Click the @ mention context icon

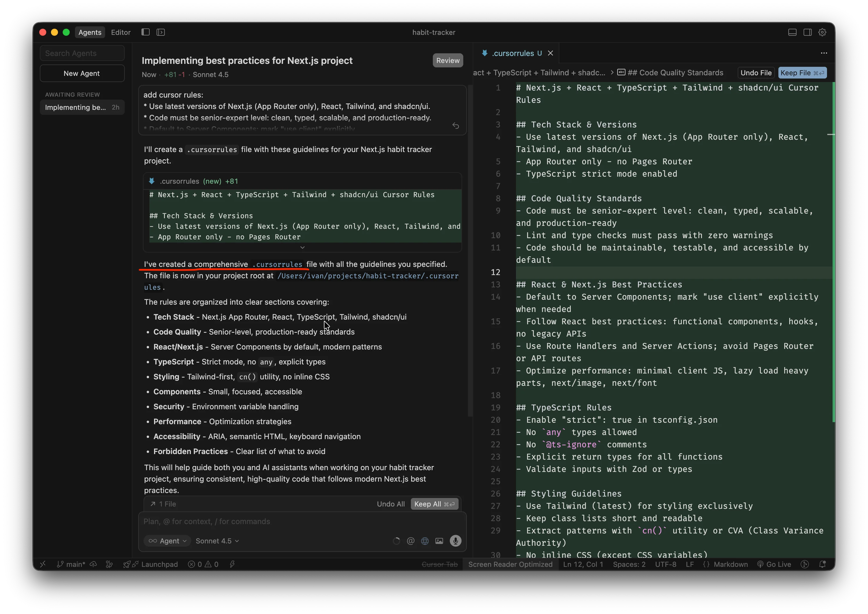(x=411, y=541)
